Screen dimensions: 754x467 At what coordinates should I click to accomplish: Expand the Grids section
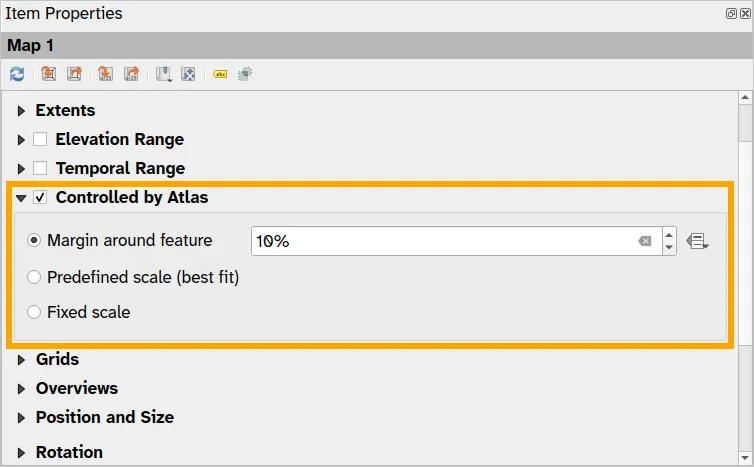[21, 359]
